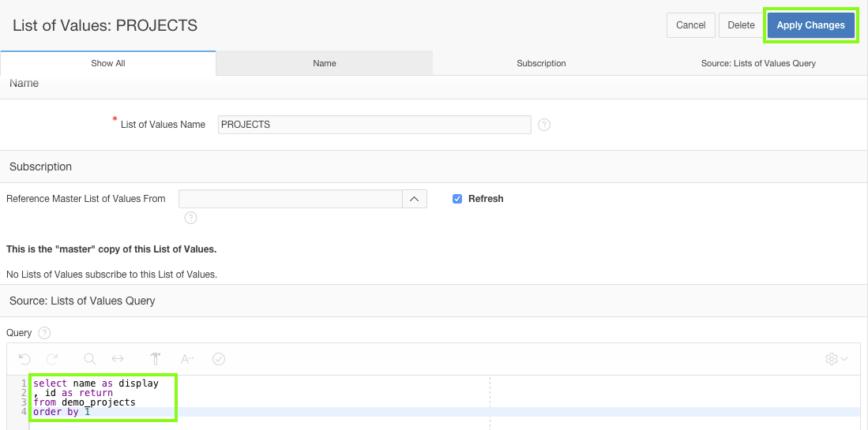
Task: Click the Apply Changes button
Action: click(x=810, y=25)
